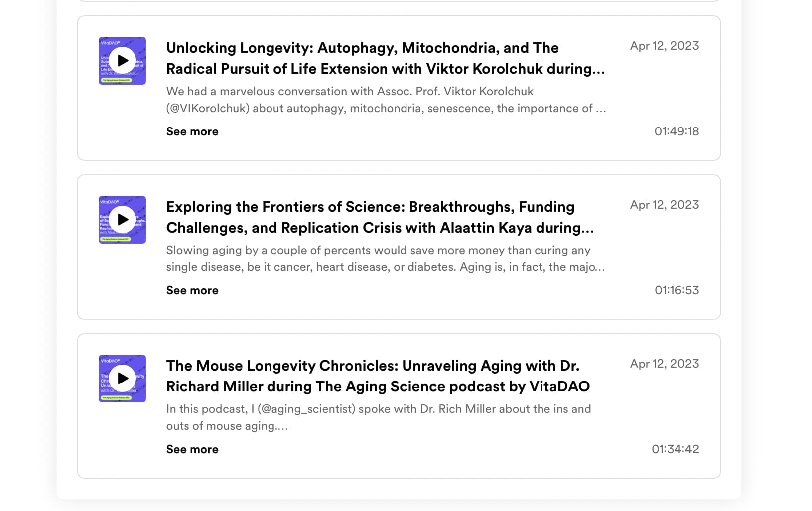812x511 pixels.
Task: Open the Unlocking Longevity episode title
Action: click(386, 58)
